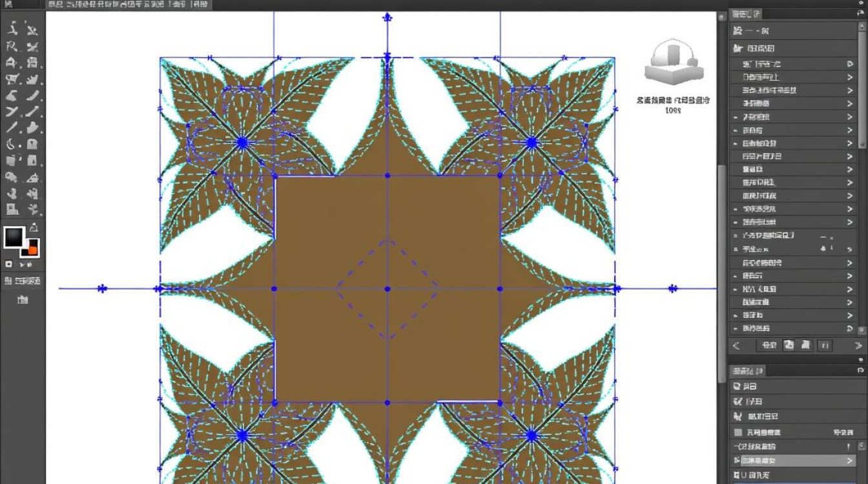Expand the last list row arrow in upper panel
The image size is (868, 484).
(850, 328)
